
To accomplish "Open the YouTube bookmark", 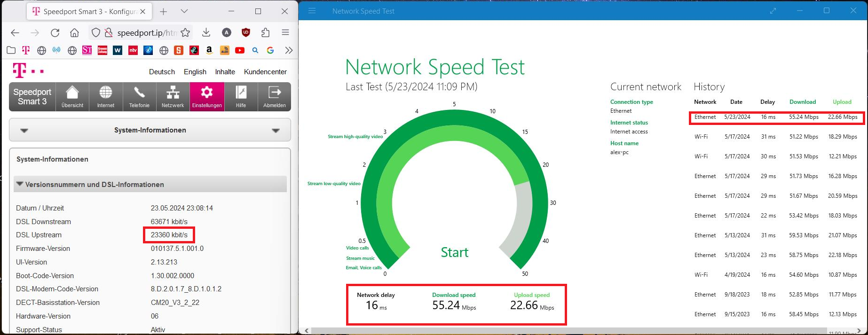I will (240, 50).
